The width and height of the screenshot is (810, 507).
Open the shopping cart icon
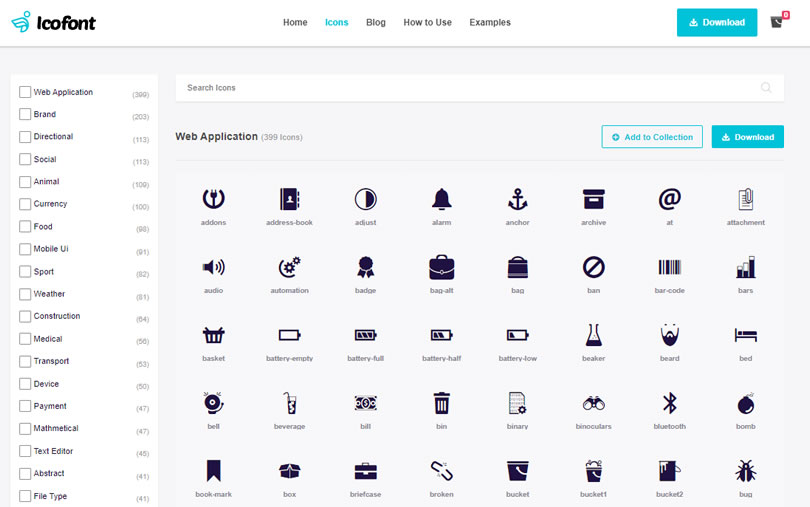tap(777, 22)
